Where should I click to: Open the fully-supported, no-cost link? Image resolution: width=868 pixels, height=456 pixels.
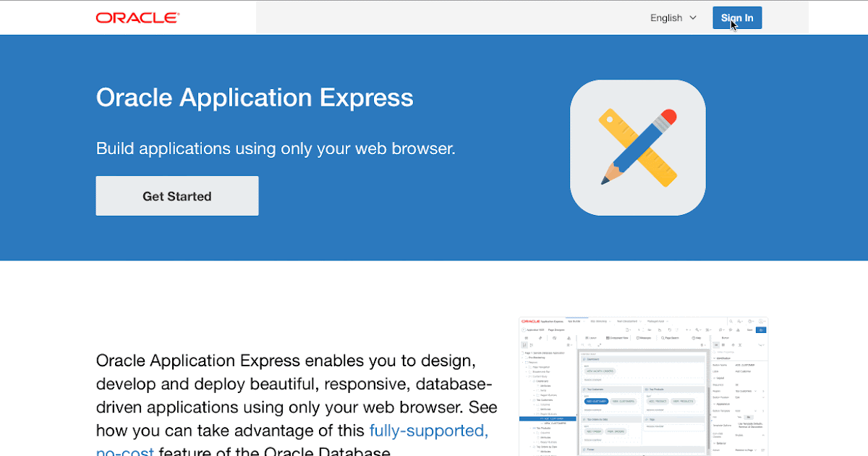click(428, 430)
